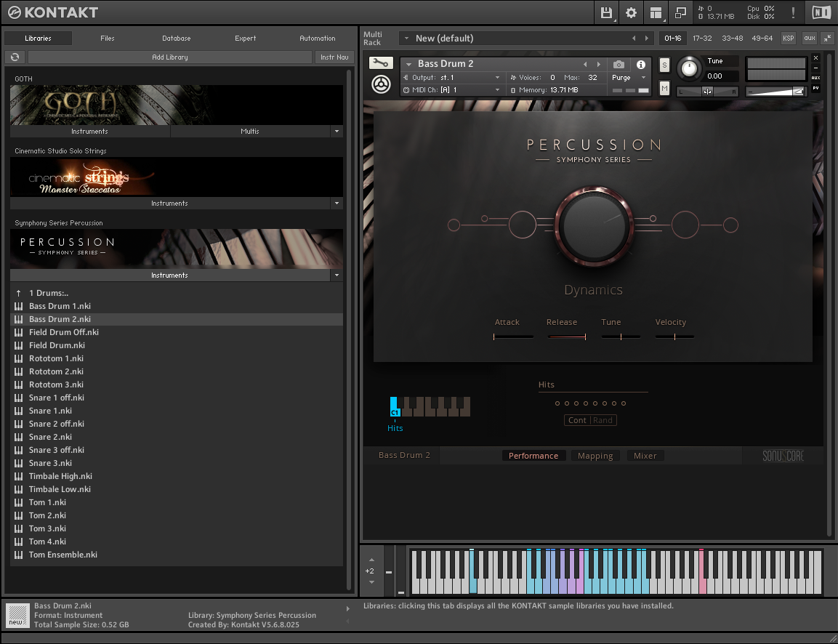The width and height of the screenshot is (838, 644).
Task: Adjust the Release slider
Action: point(567,337)
